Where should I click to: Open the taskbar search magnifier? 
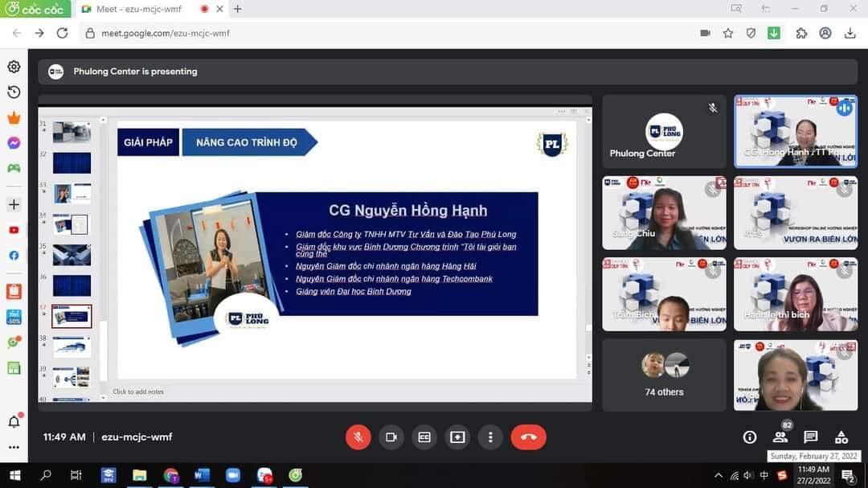pos(46,475)
